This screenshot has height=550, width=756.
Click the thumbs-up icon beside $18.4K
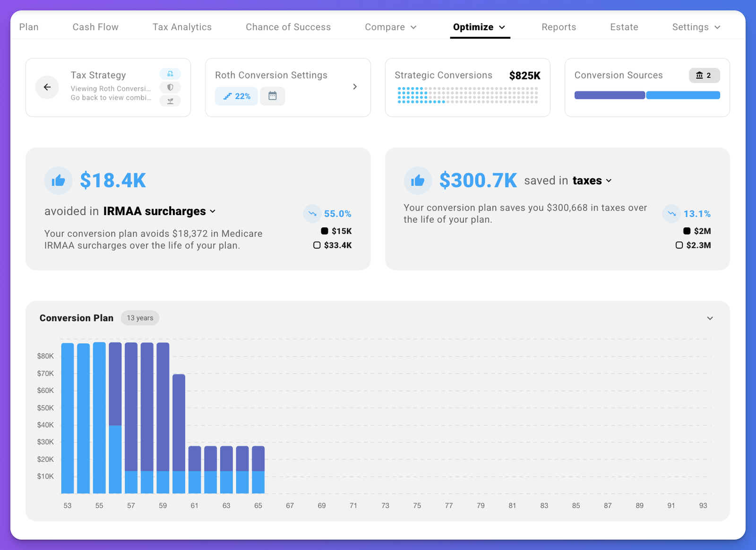(59, 181)
